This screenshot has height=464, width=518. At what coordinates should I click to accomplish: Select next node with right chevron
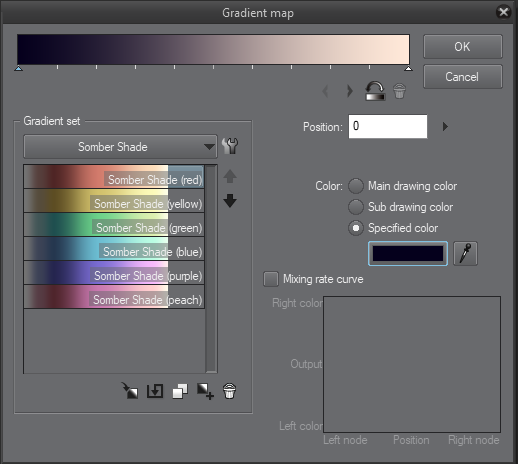tap(349, 91)
